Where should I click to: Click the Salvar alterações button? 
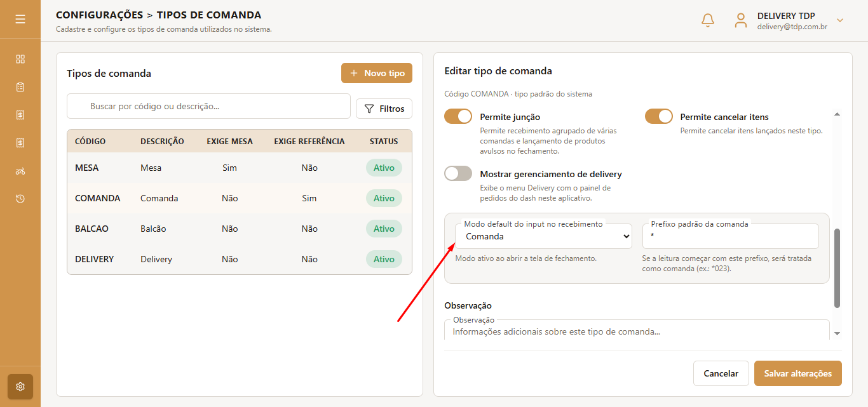798,373
